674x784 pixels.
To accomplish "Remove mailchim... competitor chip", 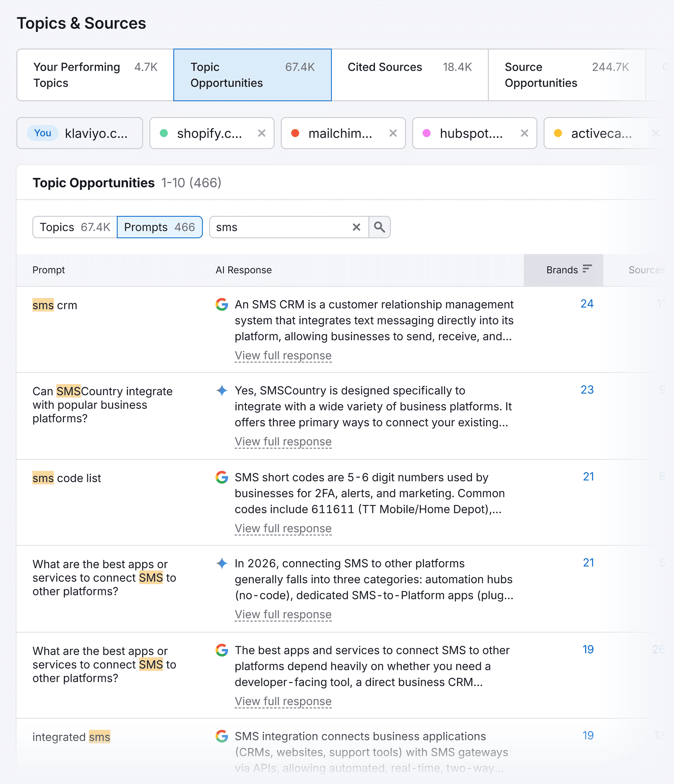I will point(393,133).
